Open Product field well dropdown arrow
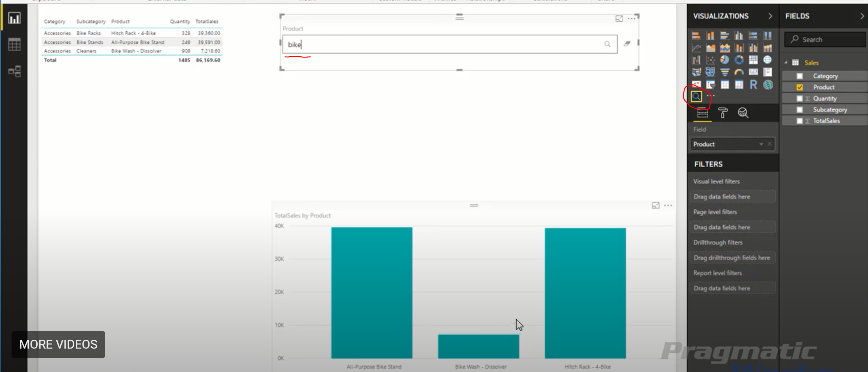Screen dimensions: 868x372 pos(761,144)
